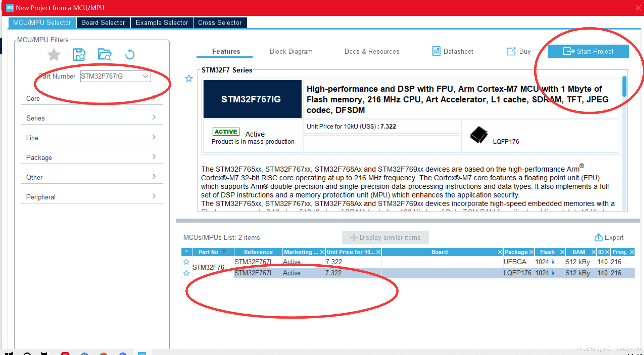This screenshot has height=355, width=644.
Task: Remove the Marketing status column
Action: (x=322, y=252)
